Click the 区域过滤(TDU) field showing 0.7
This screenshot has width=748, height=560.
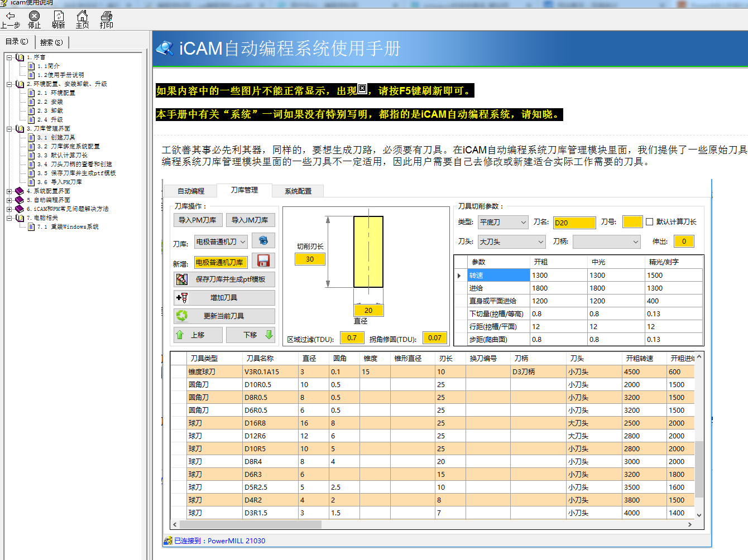pyautogui.click(x=352, y=337)
